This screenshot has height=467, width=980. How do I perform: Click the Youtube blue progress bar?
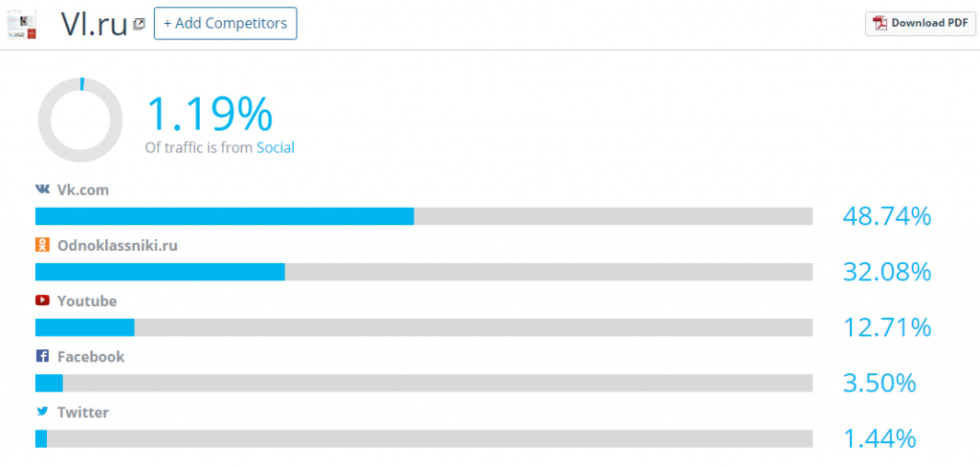pos(85,327)
